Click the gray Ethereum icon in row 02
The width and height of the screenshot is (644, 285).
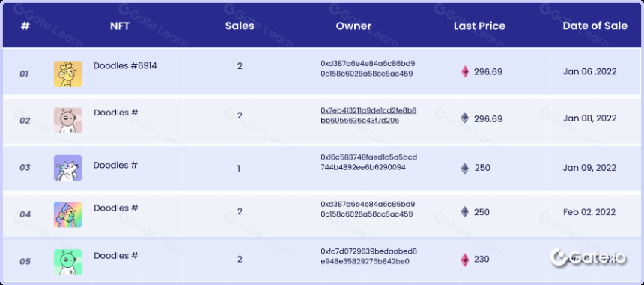(x=464, y=118)
